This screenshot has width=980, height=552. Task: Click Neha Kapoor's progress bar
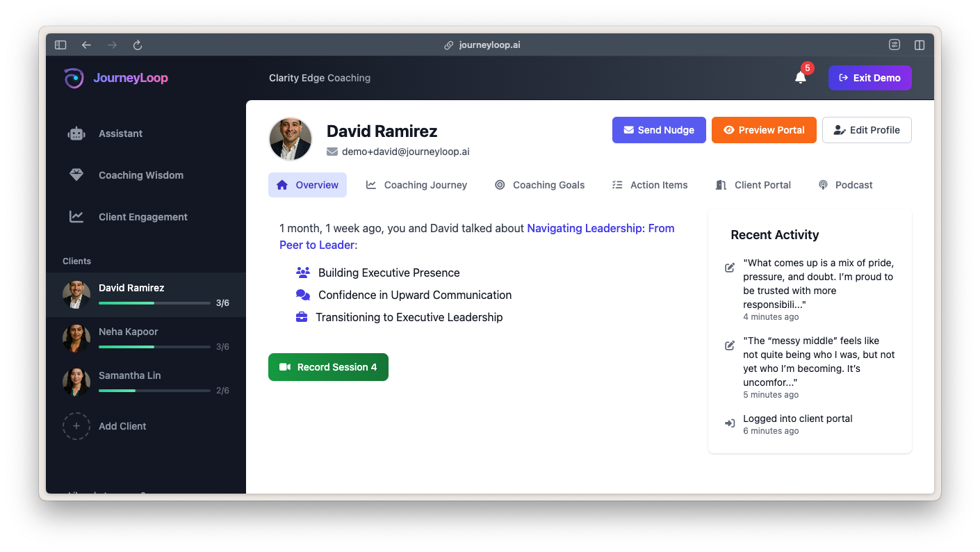(154, 347)
